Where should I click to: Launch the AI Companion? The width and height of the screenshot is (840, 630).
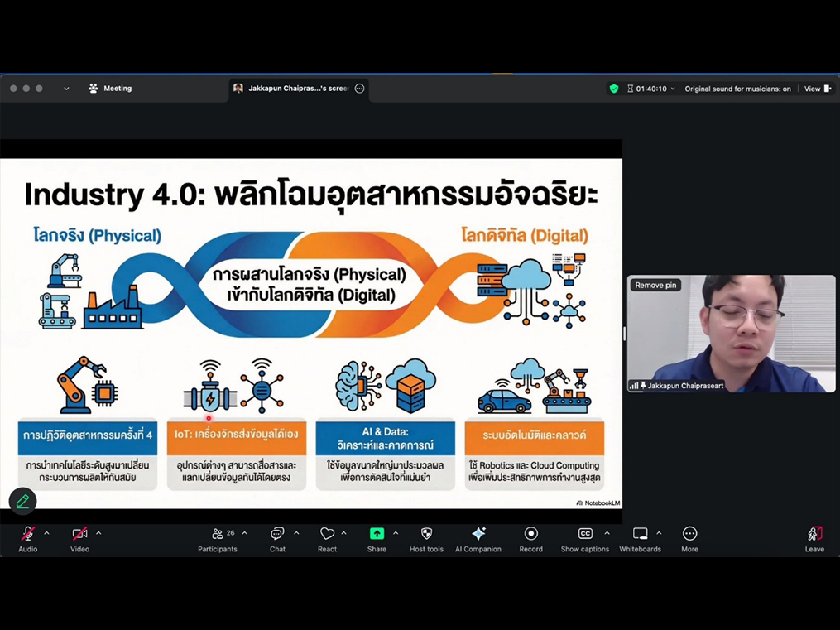478,535
